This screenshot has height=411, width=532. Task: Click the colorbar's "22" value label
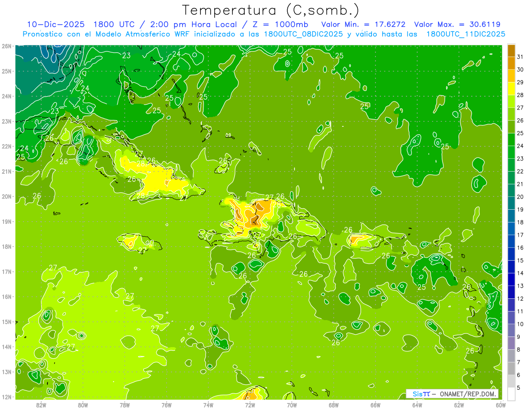[x=520, y=172]
